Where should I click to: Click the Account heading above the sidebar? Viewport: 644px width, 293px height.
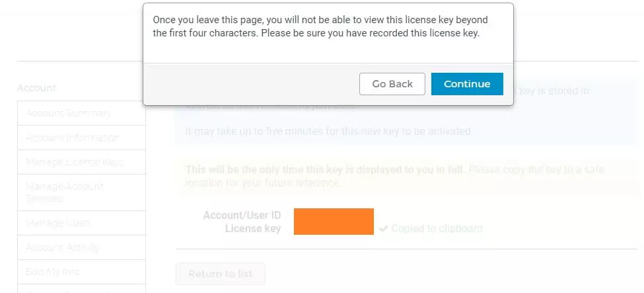pyautogui.click(x=36, y=88)
